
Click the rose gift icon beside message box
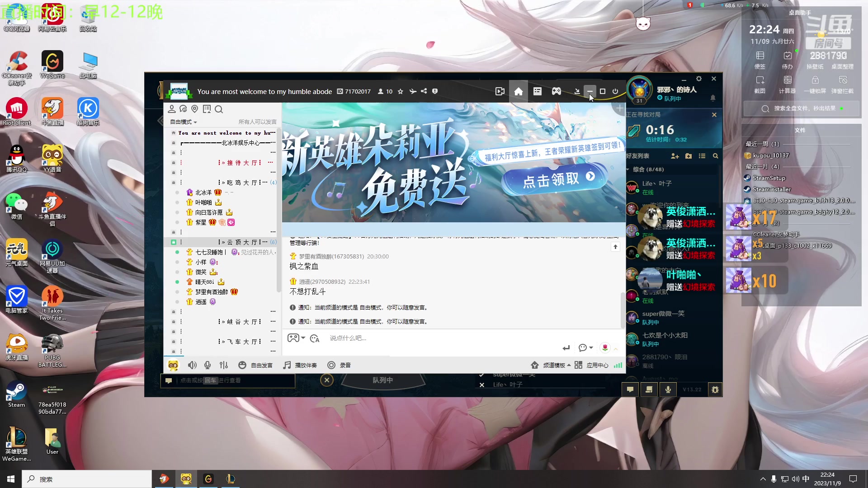604,347
